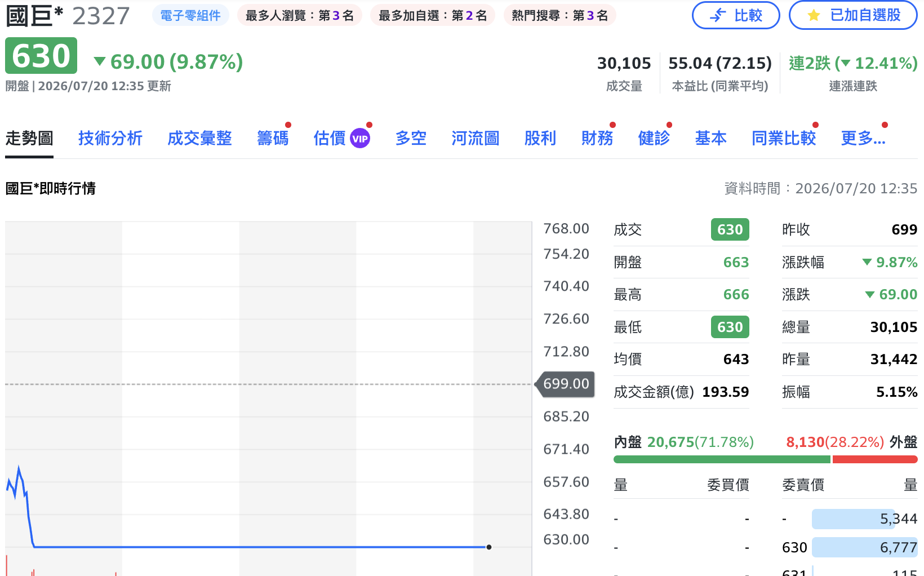Click the 昨收 value 699
The width and height of the screenshot is (924, 576).
coord(904,229)
